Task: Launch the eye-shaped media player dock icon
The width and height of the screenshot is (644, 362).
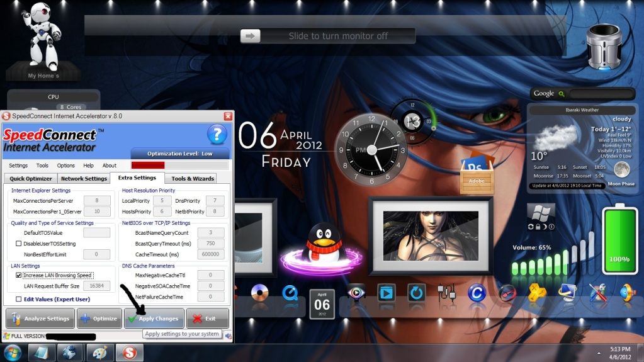Action: 356,293
